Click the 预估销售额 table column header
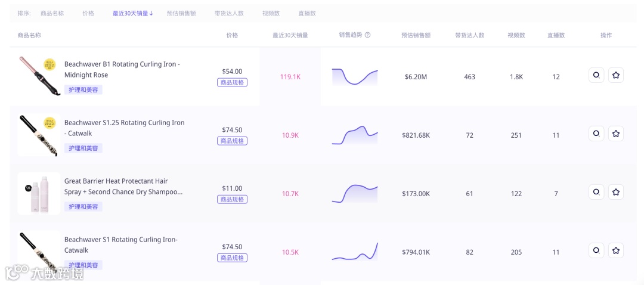This screenshot has width=644, height=285. tap(416, 35)
